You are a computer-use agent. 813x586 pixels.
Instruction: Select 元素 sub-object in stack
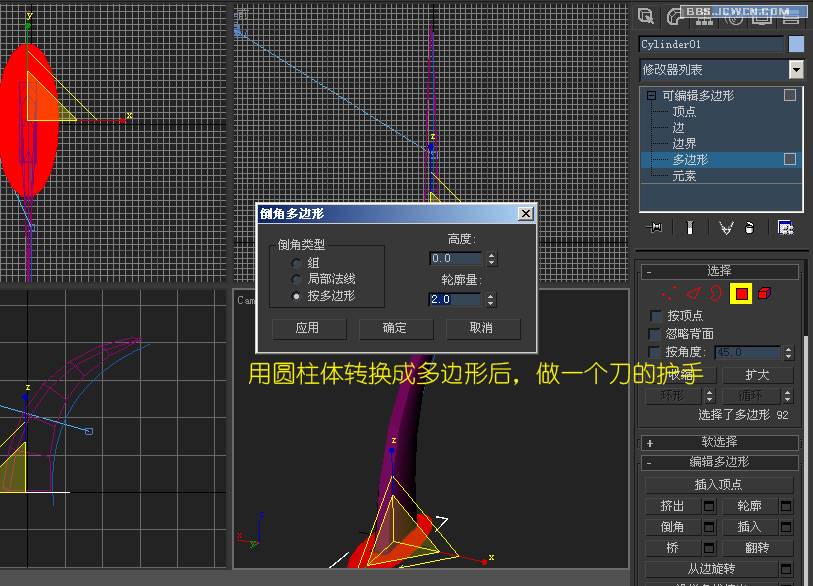coord(684,176)
